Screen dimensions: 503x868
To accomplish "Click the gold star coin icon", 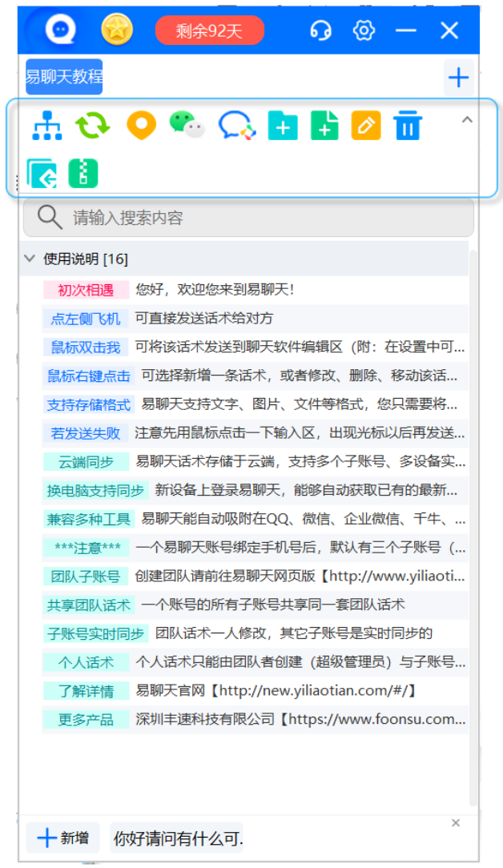I will [117, 30].
